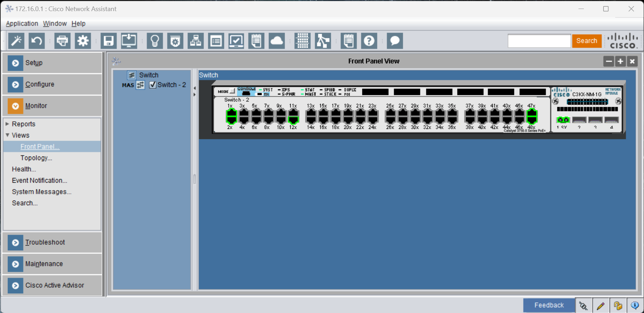Click the cloud toolbar icon
Viewport: 644px width, 313px height.
pos(277,41)
